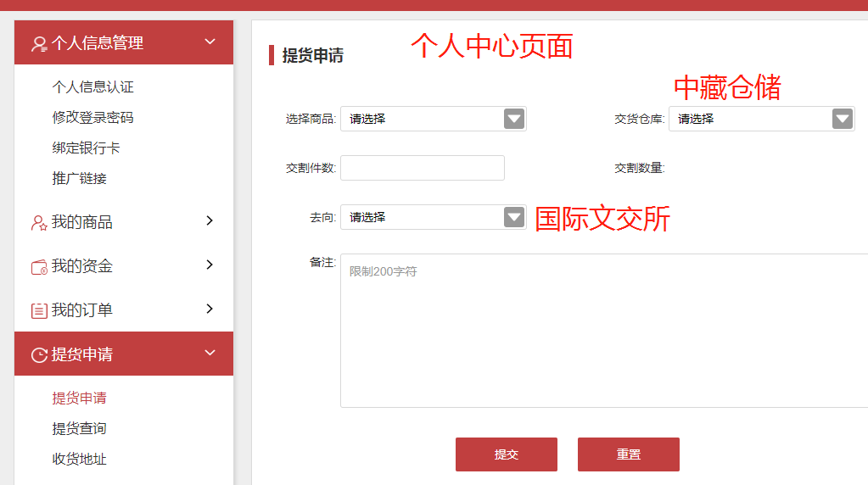The width and height of the screenshot is (868, 485).
Task: Click the person icon beside 个人信息管理
Action: click(39, 43)
